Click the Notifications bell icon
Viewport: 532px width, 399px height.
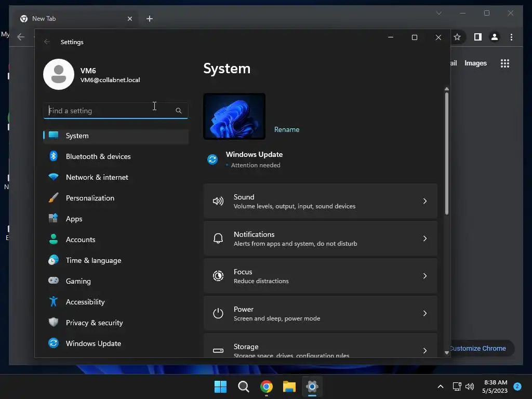218,238
